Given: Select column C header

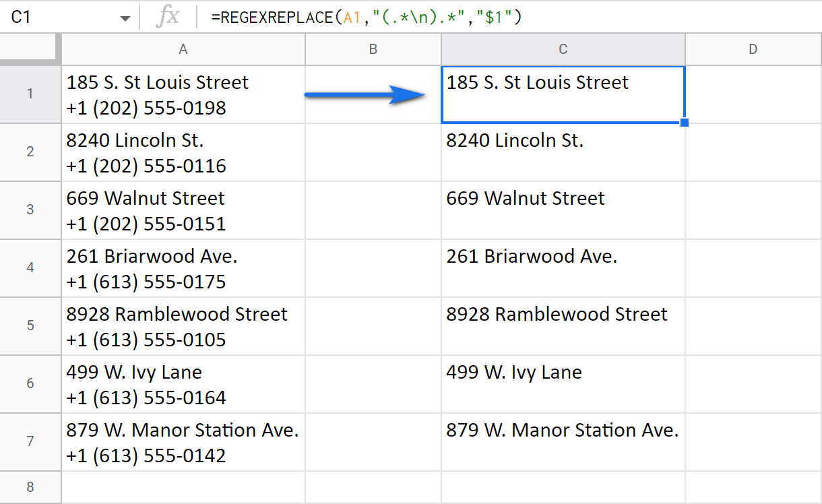Looking at the screenshot, I should pyautogui.click(x=563, y=49).
